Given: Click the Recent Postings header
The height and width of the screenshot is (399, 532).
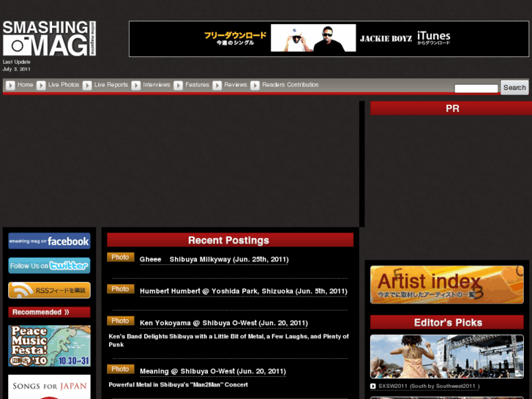Looking at the screenshot, I should 230,240.
